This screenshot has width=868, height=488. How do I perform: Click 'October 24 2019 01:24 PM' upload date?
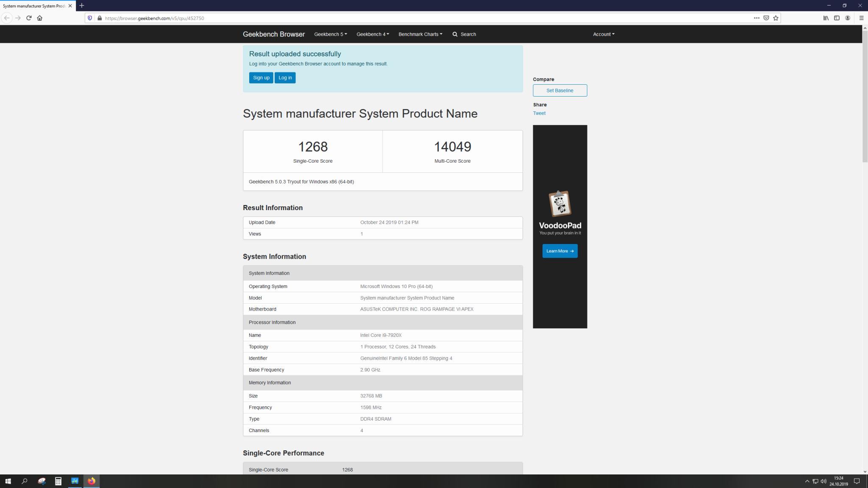point(389,222)
